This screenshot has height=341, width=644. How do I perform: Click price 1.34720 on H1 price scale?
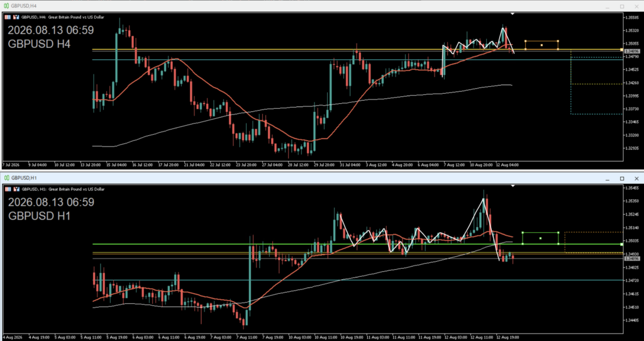[x=633, y=280]
